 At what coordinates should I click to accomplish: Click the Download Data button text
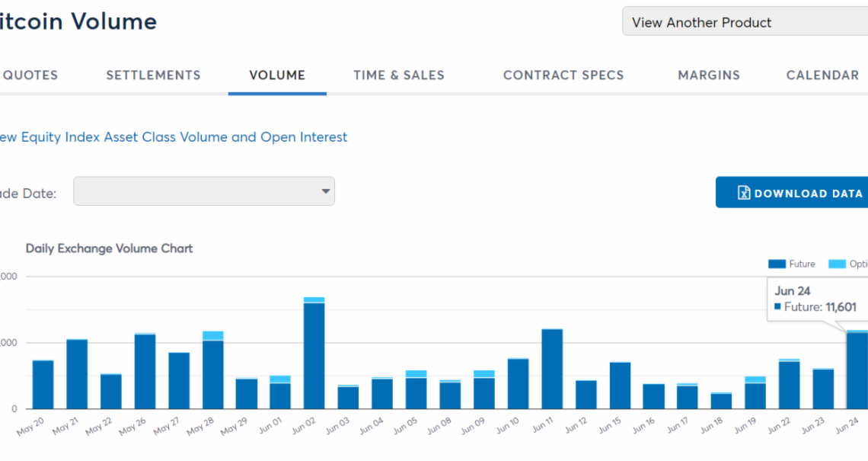coord(808,194)
